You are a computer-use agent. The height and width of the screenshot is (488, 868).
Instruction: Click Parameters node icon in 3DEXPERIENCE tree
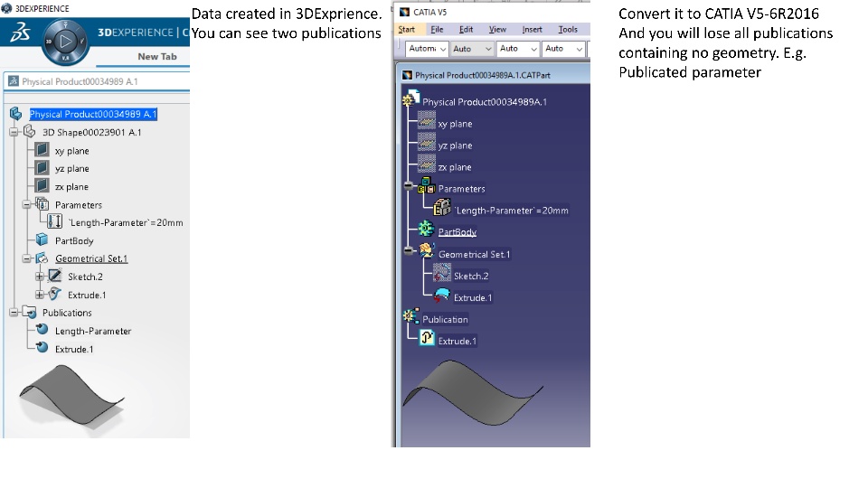42,204
